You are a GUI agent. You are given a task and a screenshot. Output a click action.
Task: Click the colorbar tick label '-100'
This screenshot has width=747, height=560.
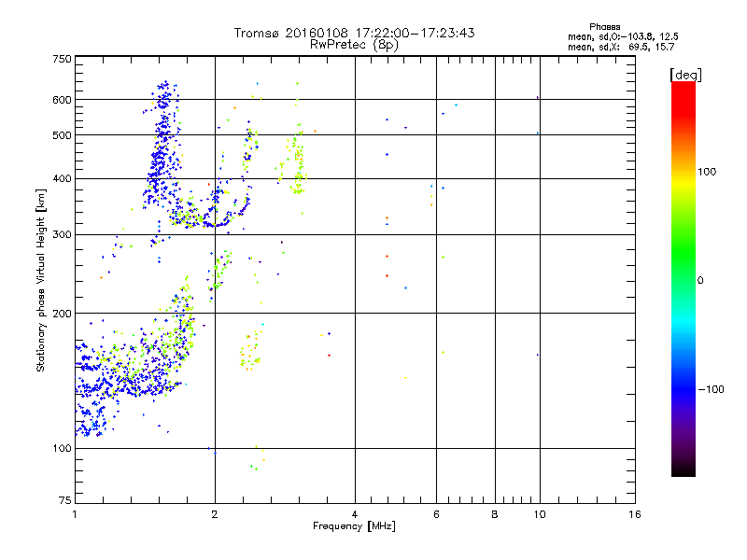711,389
